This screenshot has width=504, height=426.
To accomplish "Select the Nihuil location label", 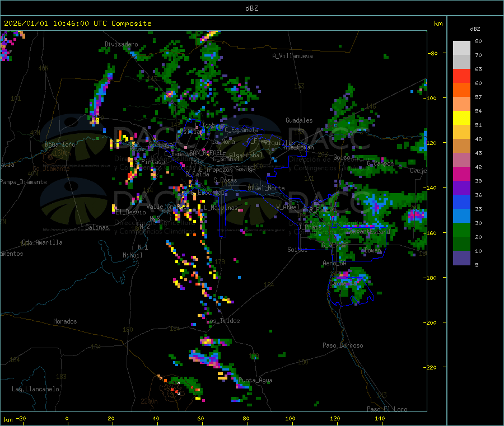I will click(x=132, y=255).
